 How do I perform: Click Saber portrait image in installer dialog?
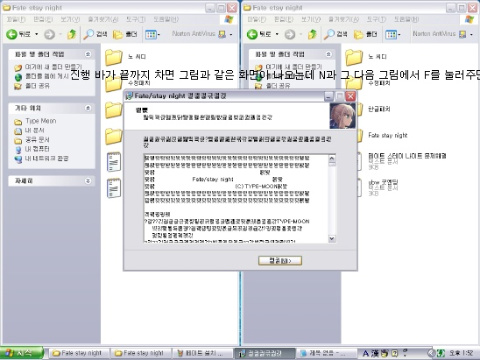pyautogui.click(x=342, y=116)
